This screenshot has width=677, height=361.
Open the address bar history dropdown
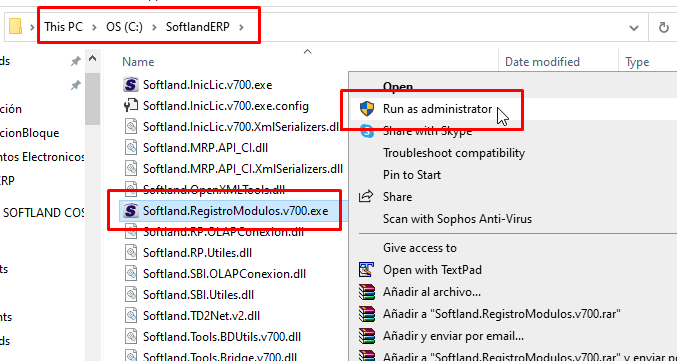pos(634,28)
